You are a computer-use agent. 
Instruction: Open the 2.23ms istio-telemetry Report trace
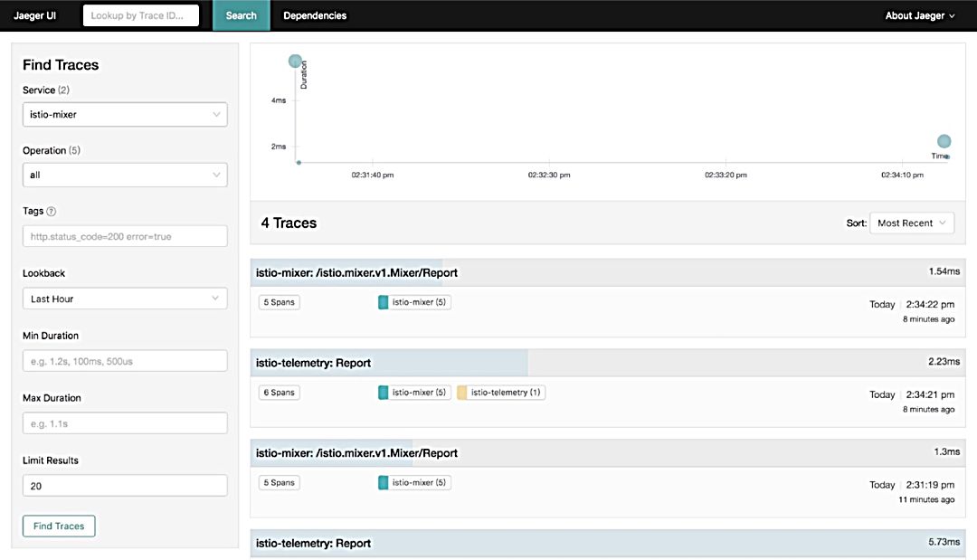click(608, 363)
